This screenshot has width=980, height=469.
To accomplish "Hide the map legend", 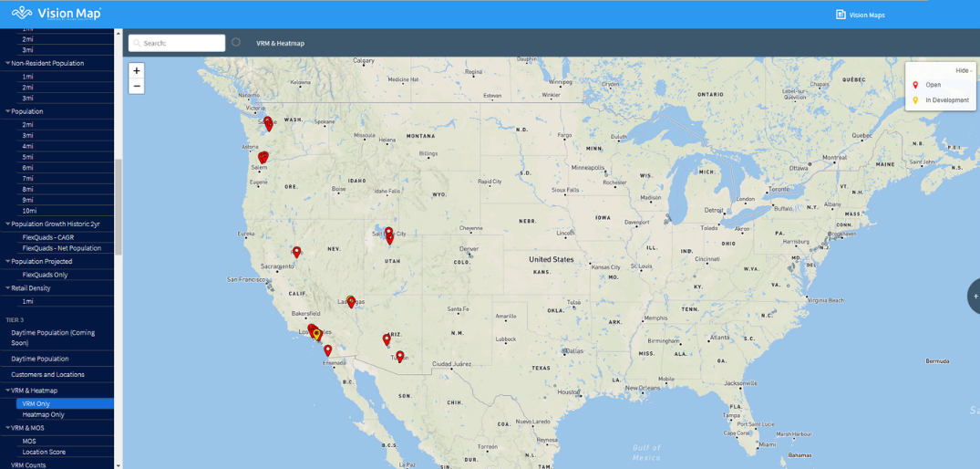I will [x=963, y=70].
